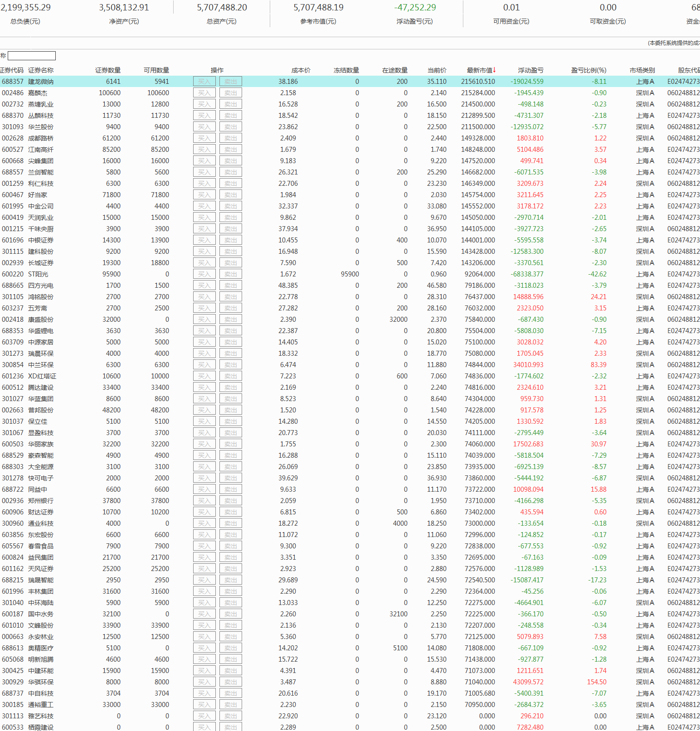Click 买入 for 600906 财达证券

click(x=204, y=512)
